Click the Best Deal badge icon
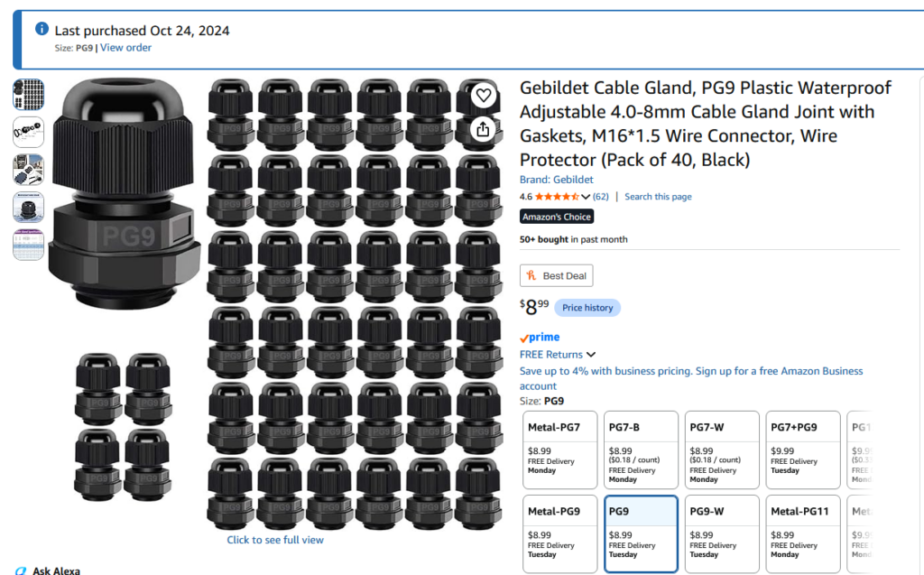This screenshot has width=924, height=575. [531, 275]
